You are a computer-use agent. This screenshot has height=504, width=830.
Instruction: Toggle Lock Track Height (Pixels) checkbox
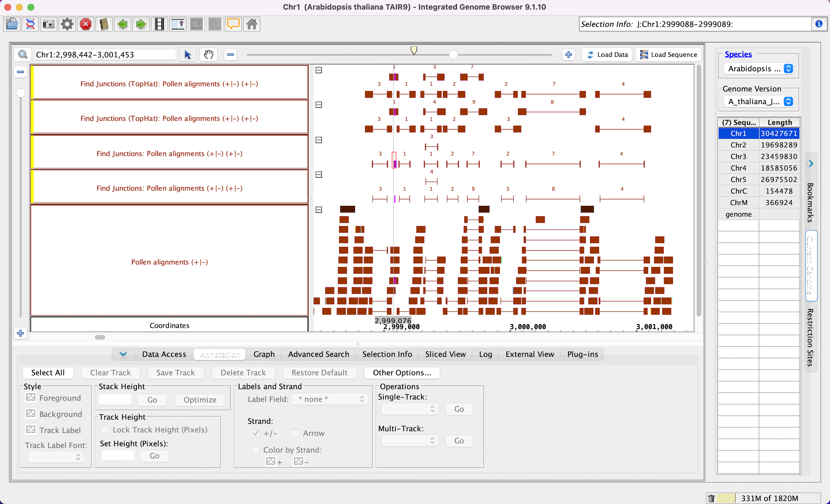(x=106, y=430)
